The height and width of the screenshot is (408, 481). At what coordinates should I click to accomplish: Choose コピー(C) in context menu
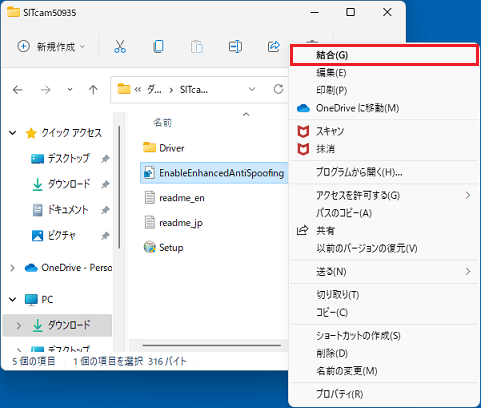pyautogui.click(x=384, y=313)
